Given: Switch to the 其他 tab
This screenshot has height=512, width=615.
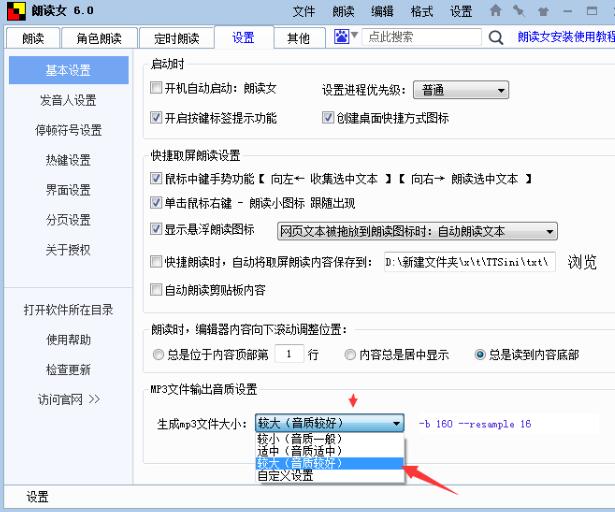Looking at the screenshot, I should point(299,38).
